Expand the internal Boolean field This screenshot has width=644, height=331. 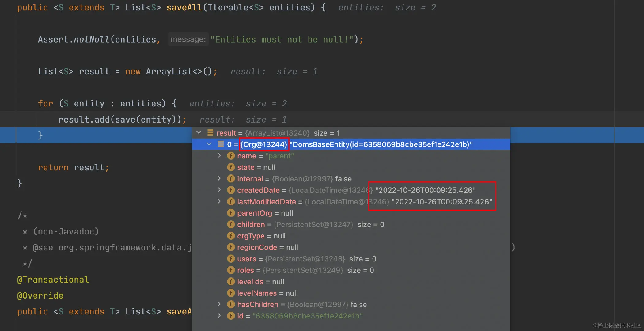(x=219, y=178)
